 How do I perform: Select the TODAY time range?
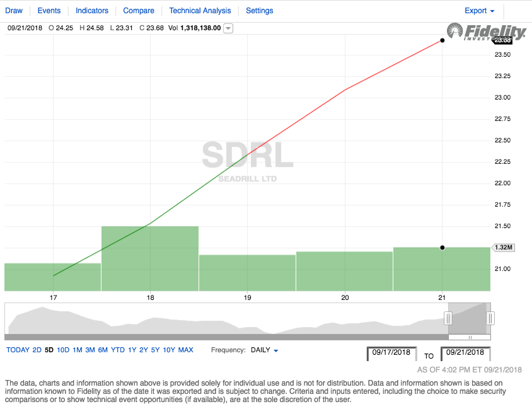18,350
